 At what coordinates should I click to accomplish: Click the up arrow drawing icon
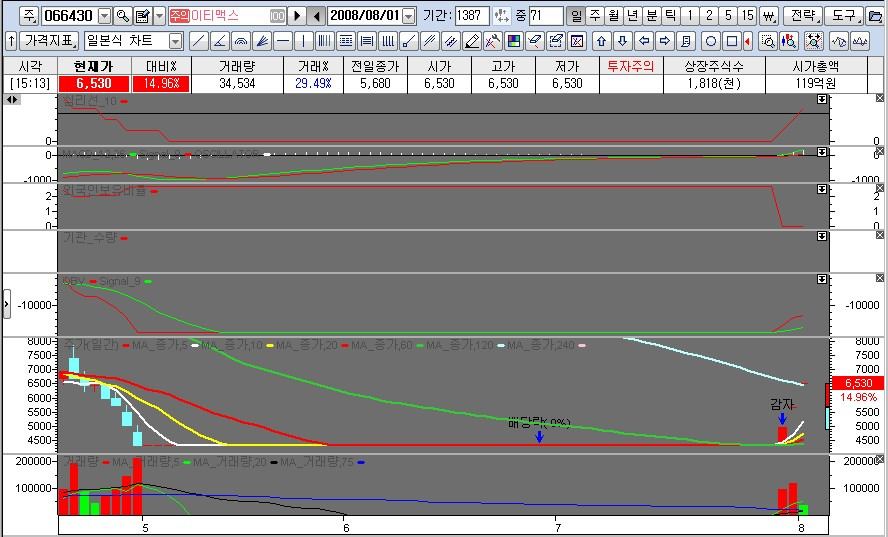[601, 41]
